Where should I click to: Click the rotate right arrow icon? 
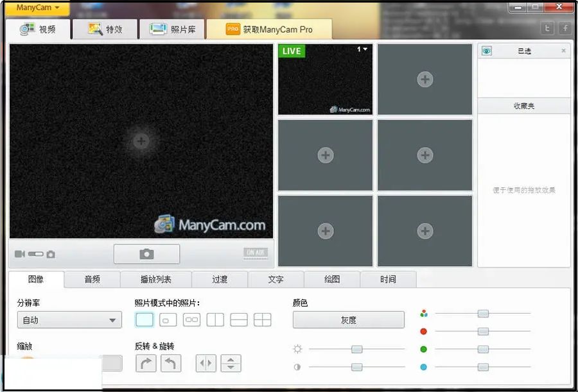tap(146, 363)
